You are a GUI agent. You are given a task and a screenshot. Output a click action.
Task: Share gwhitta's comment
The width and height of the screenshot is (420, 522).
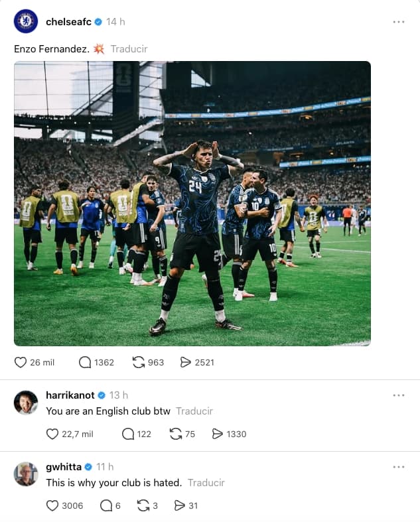(180, 505)
